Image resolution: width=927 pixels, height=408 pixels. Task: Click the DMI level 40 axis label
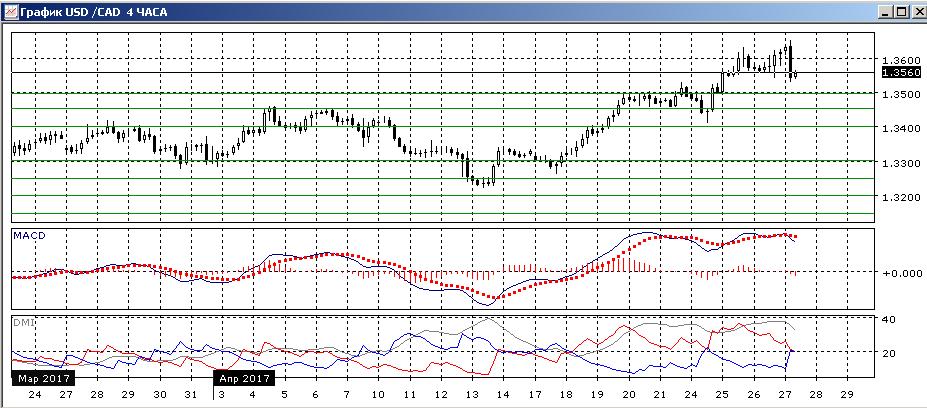click(889, 319)
